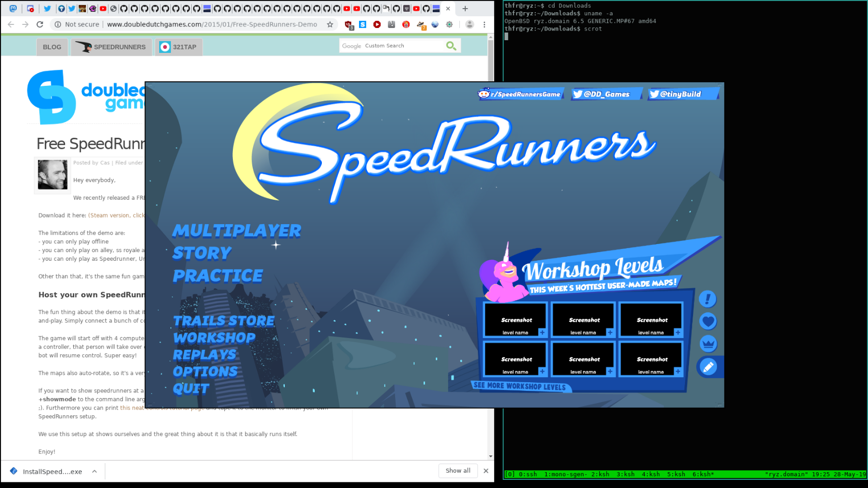Select MULTIPLAYER from the game menu
Image resolution: width=868 pixels, height=488 pixels.
(236, 231)
